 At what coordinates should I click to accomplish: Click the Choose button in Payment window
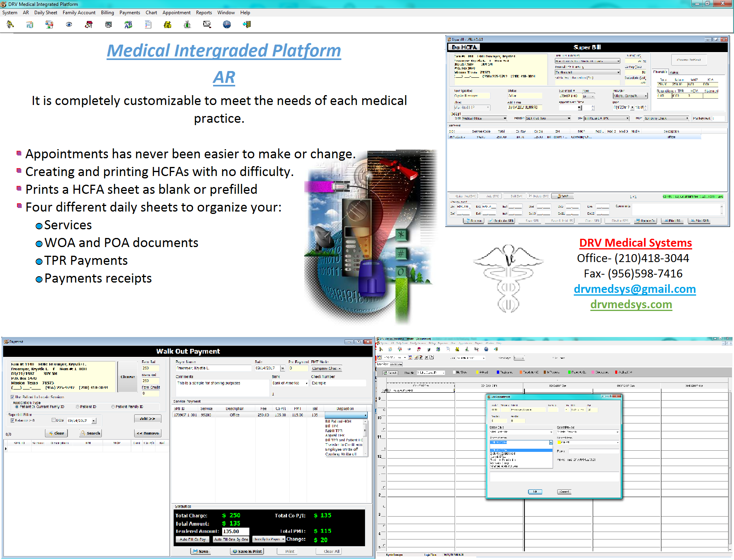[127, 377]
